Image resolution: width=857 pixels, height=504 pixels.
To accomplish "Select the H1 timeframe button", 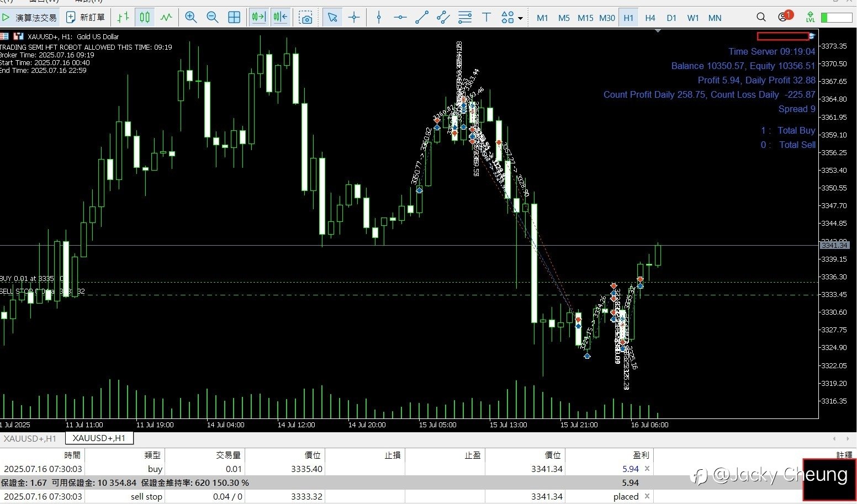I will [x=628, y=18].
